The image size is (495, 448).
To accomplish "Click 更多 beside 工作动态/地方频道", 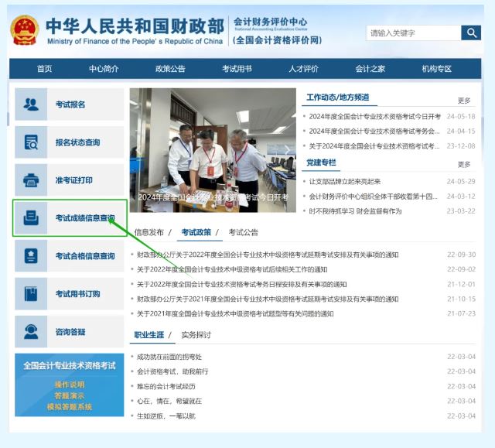I will point(464,101).
